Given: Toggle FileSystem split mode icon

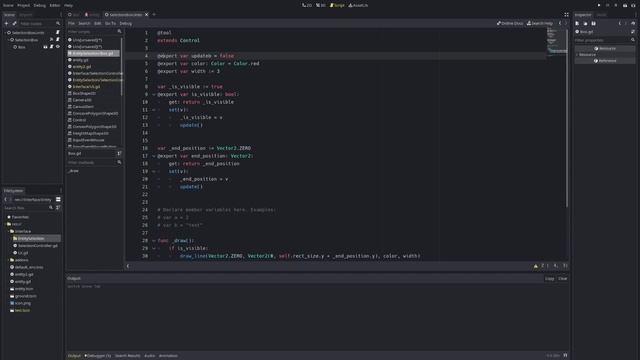Looking at the screenshot, I should (58, 200).
